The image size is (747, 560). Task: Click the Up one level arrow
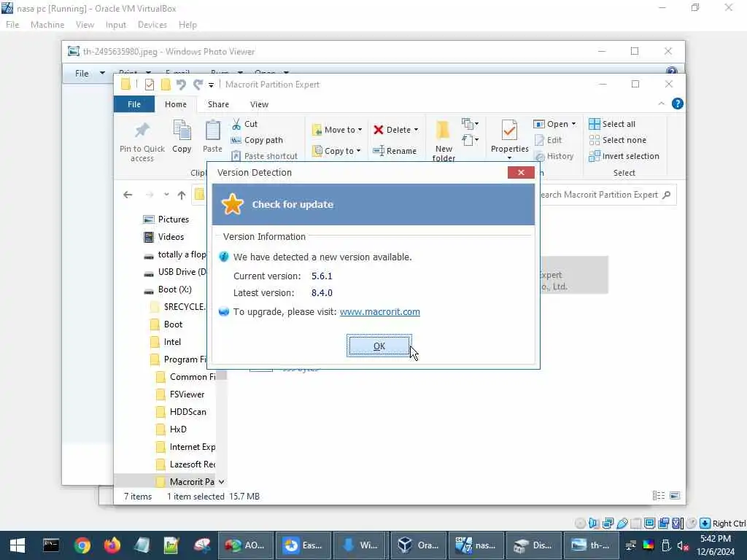point(182,195)
